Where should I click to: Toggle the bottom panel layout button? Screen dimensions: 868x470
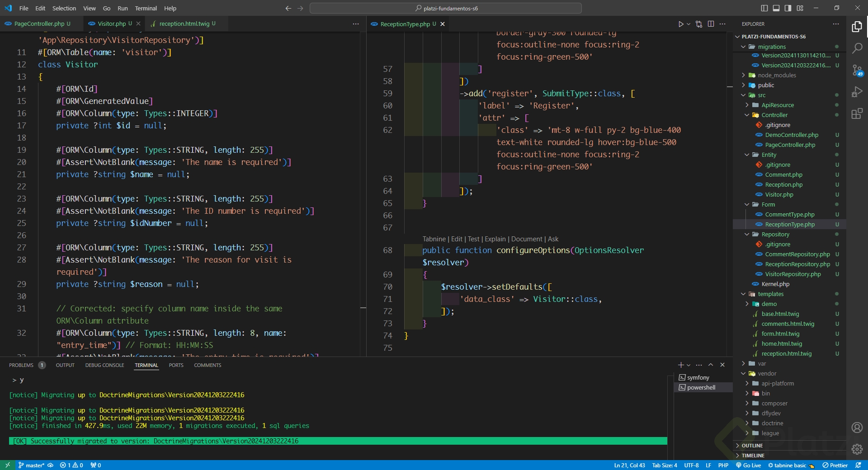click(x=776, y=8)
